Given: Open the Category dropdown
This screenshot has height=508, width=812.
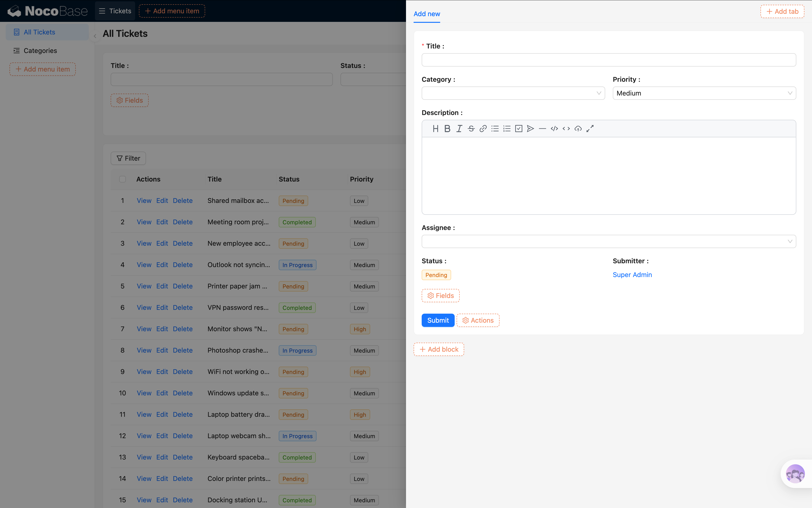Looking at the screenshot, I should click(x=513, y=93).
